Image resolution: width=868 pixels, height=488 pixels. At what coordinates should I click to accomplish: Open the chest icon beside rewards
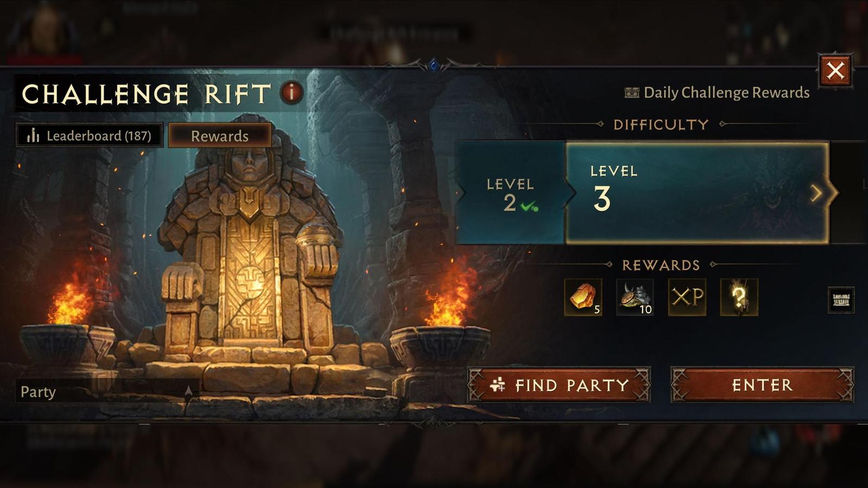point(841,300)
